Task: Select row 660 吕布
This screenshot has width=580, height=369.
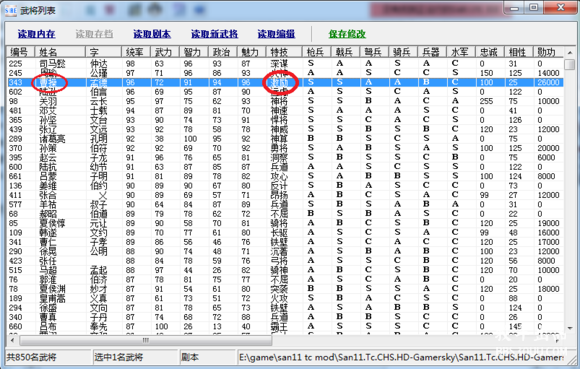Action: click(285, 326)
